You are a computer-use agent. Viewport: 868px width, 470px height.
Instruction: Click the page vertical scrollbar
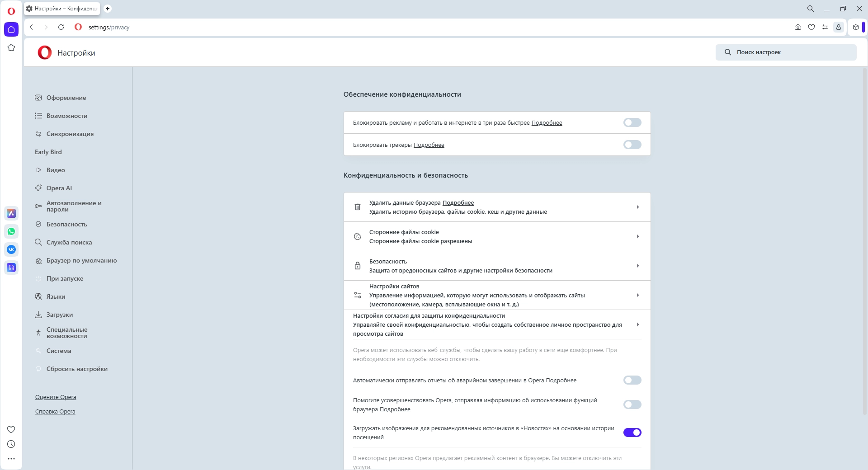click(x=865, y=242)
